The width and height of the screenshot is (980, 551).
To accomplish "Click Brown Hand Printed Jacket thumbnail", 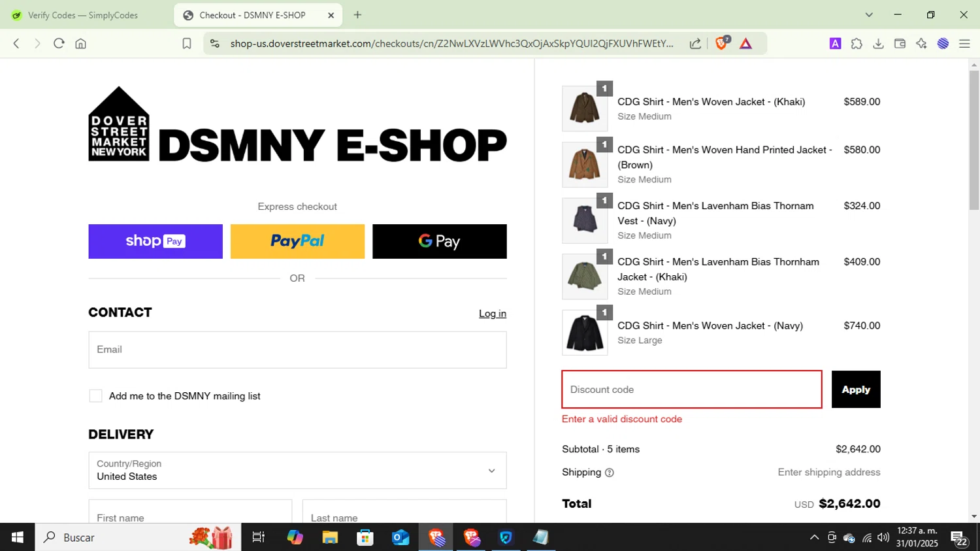I will [585, 165].
